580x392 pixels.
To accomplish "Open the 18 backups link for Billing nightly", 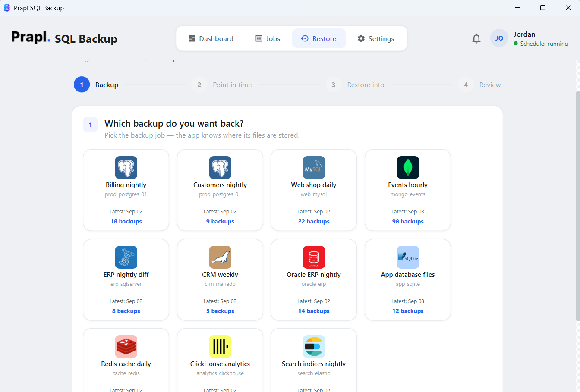I will click(126, 221).
